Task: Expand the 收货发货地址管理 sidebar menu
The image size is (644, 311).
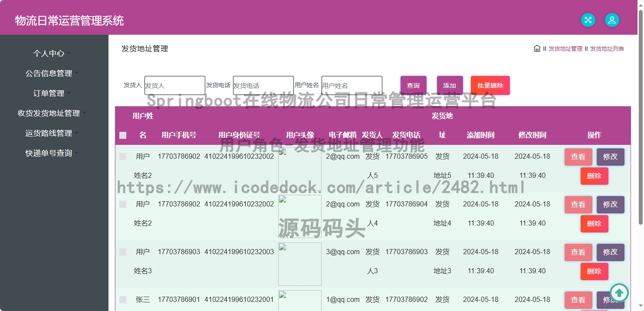Action: (x=52, y=113)
